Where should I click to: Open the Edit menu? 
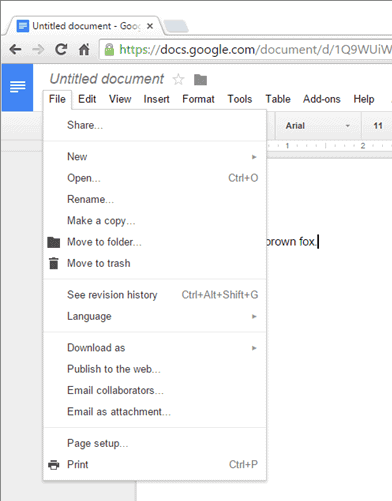pos(87,99)
